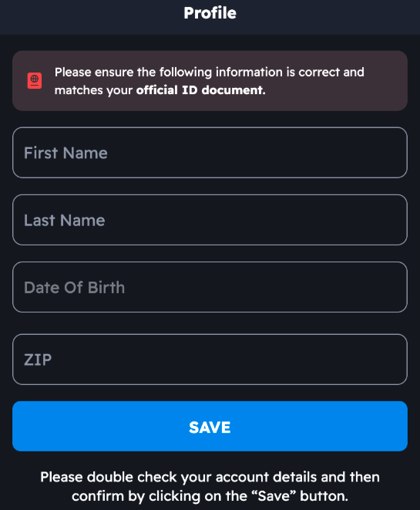The width and height of the screenshot is (420, 510).
Task: Open the Date Of Birth field
Action: [x=210, y=287]
